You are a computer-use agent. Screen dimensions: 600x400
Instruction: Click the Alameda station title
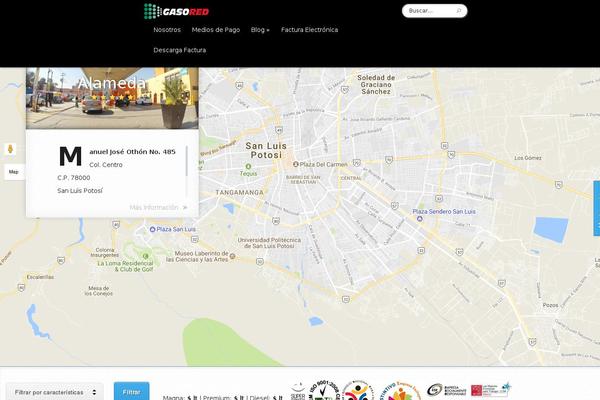tap(112, 83)
